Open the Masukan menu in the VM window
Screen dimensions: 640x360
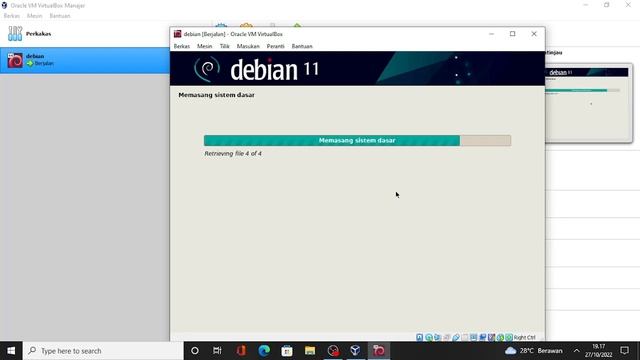pos(248,46)
